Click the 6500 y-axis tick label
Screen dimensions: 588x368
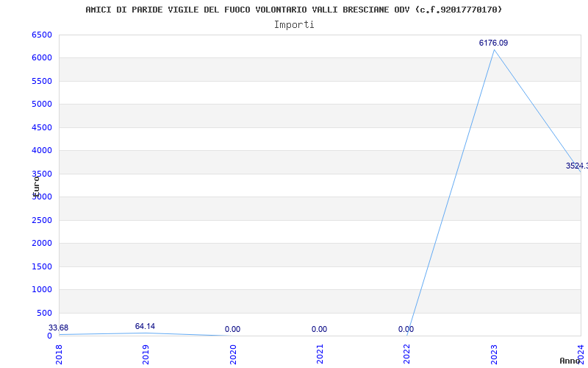[x=42, y=35]
